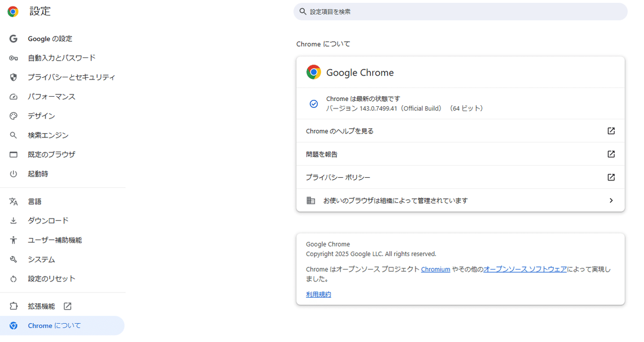Open the 拡張機能 external link icon

[x=67, y=305]
